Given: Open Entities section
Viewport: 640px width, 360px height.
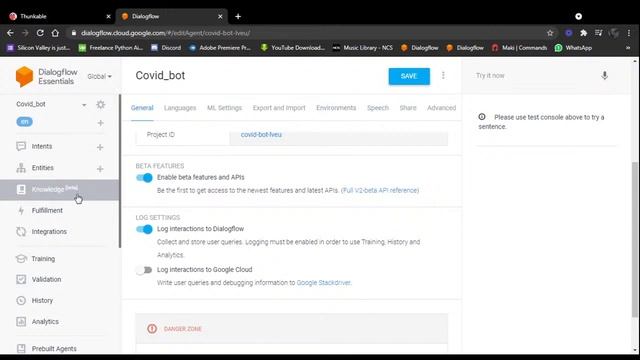Looking at the screenshot, I should coord(42,168).
